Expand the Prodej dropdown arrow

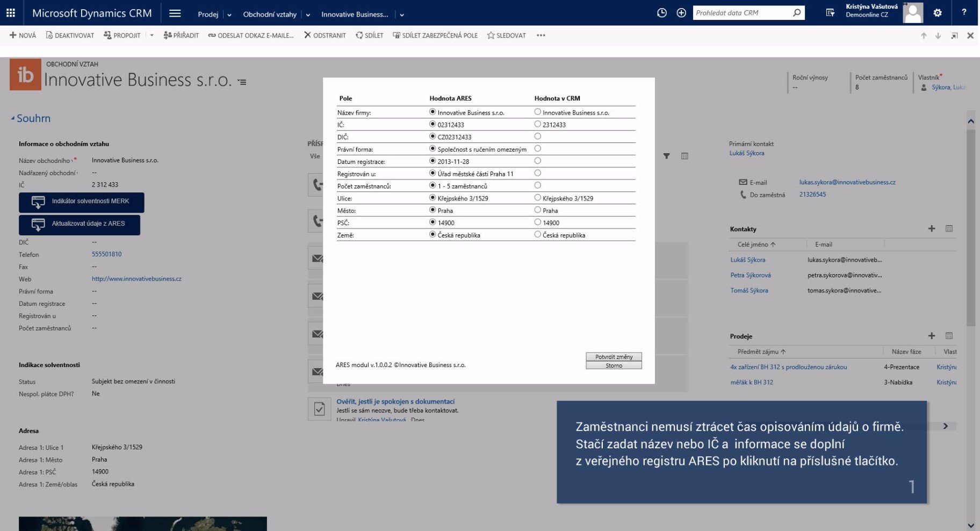pos(229,15)
